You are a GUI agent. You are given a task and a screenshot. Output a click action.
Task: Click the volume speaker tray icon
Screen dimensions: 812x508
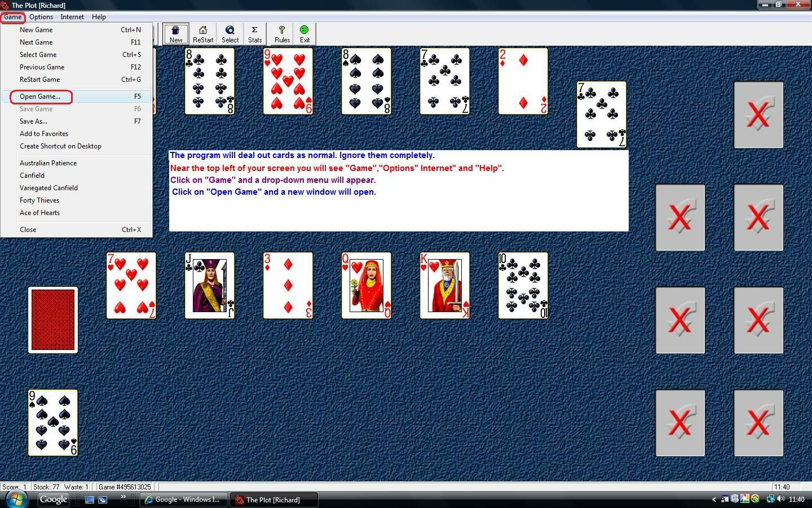point(780,499)
